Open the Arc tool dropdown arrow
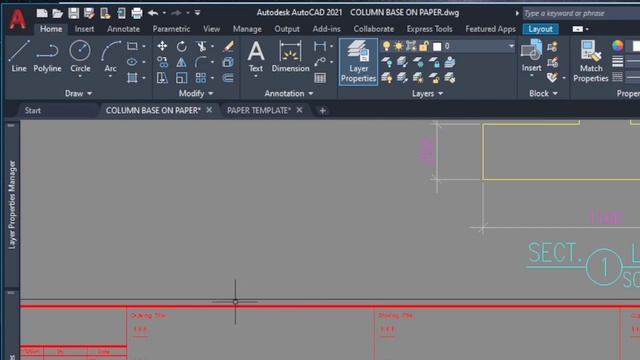The image size is (640, 360). pyautogui.click(x=110, y=76)
